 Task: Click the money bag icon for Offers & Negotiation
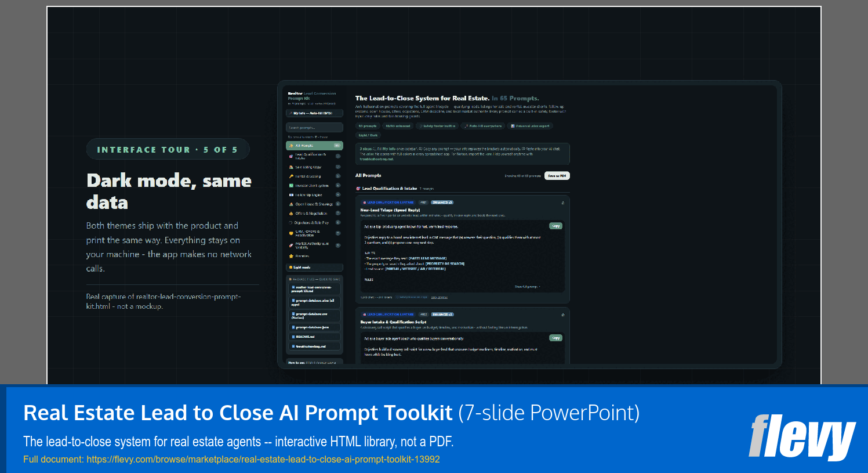(291, 214)
